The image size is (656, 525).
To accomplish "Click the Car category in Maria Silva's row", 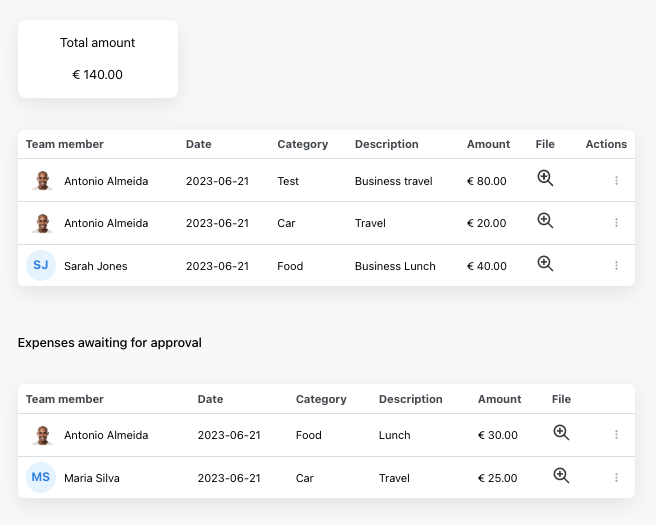I will (305, 478).
